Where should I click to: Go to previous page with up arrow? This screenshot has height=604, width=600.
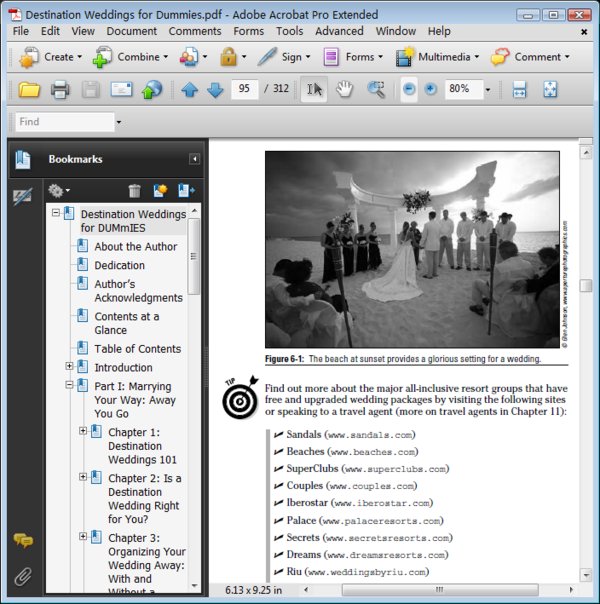pyautogui.click(x=189, y=90)
